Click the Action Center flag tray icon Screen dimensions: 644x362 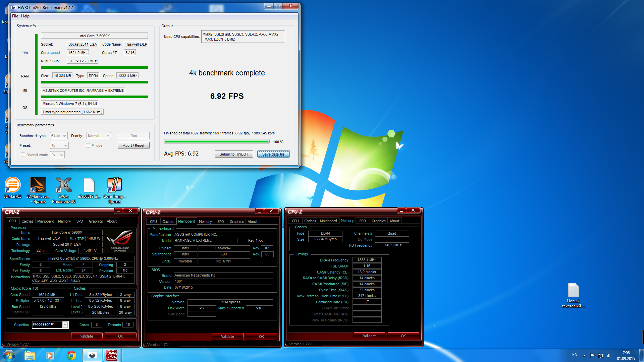(x=592, y=355)
